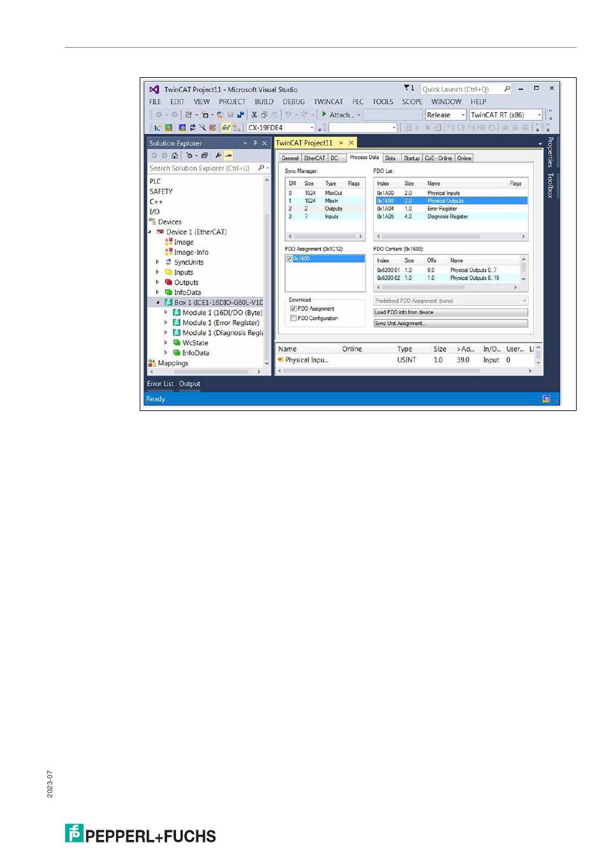The height and width of the screenshot is (868, 606).
Task: Select the Sync Manager Outputs row
Action: click(325, 209)
